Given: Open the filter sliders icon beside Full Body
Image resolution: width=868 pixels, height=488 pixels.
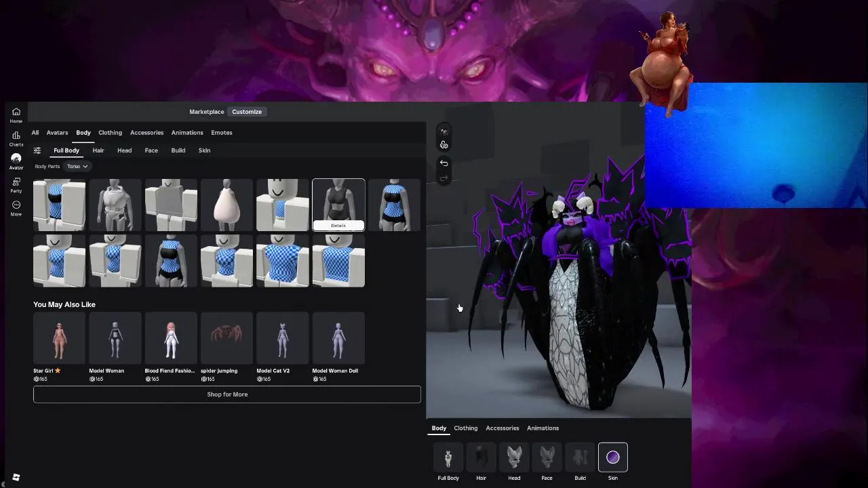Looking at the screenshot, I should (x=37, y=150).
